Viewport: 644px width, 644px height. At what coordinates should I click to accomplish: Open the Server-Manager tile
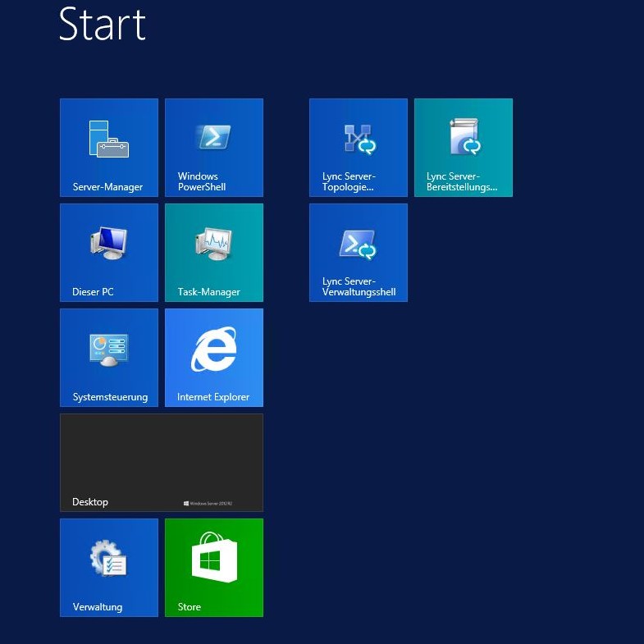click(x=109, y=148)
